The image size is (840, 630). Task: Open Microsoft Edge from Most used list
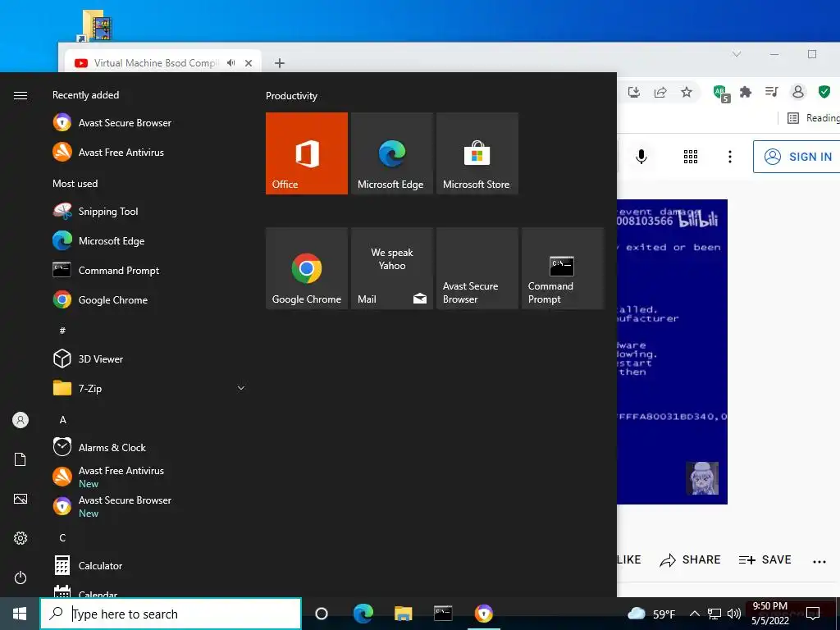(x=98, y=241)
